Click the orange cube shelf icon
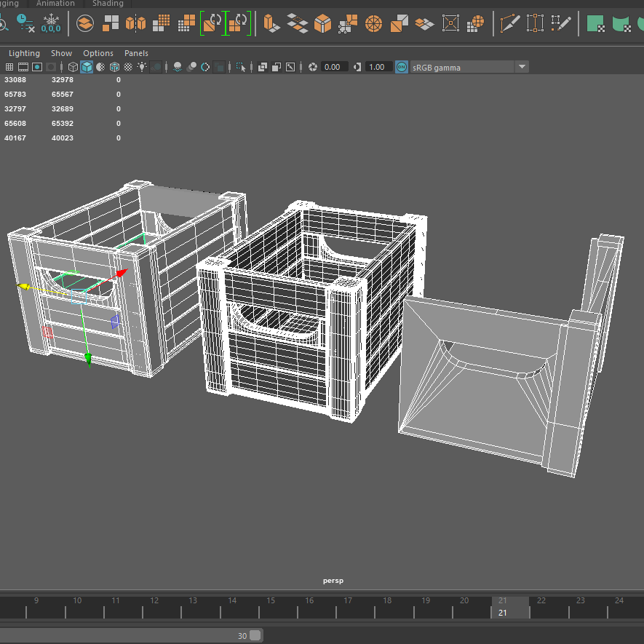Viewport: 644px width, 644px height. pyautogui.click(x=322, y=23)
